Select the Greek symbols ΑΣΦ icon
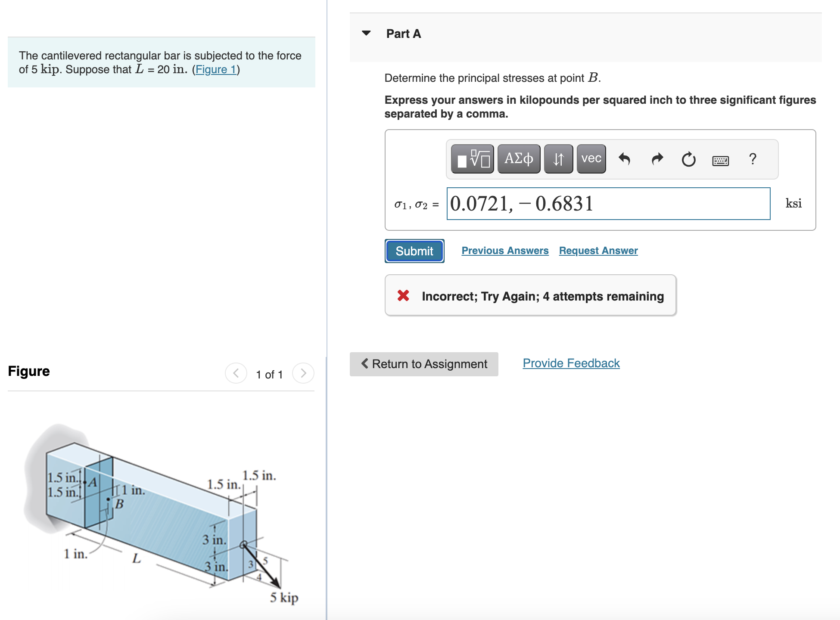 (519, 158)
